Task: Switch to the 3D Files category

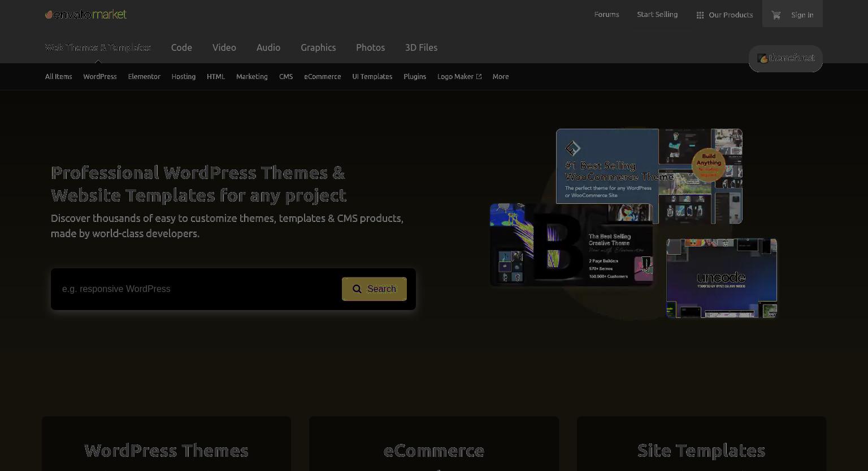Action: [x=421, y=47]
